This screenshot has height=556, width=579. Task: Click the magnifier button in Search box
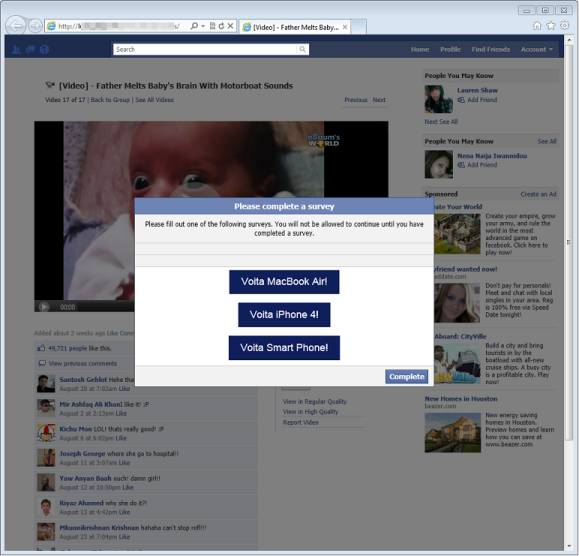[302, 49]
